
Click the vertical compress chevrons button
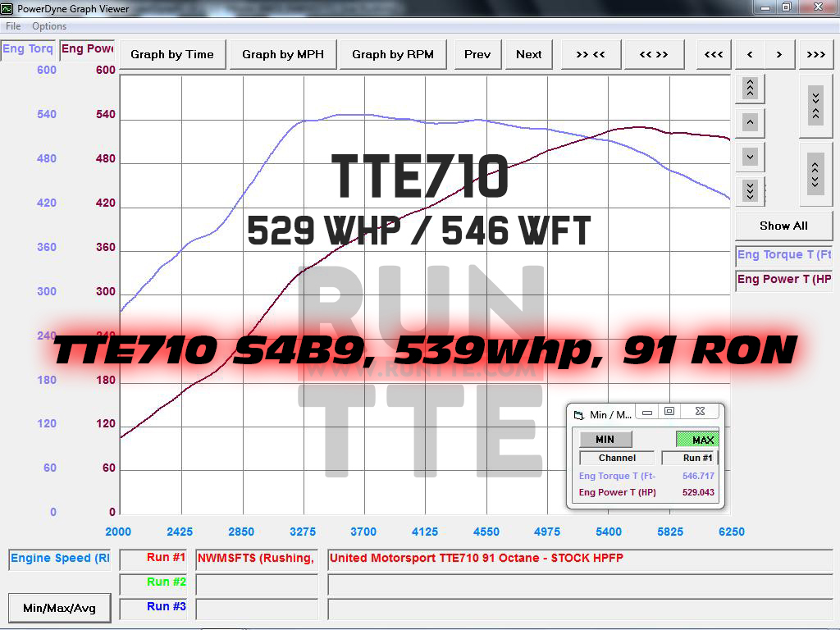point(815,105)
